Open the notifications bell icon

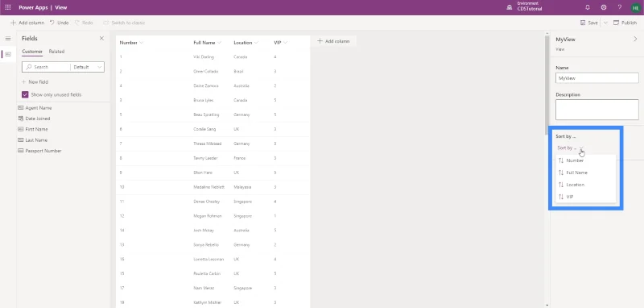[588, 7]
